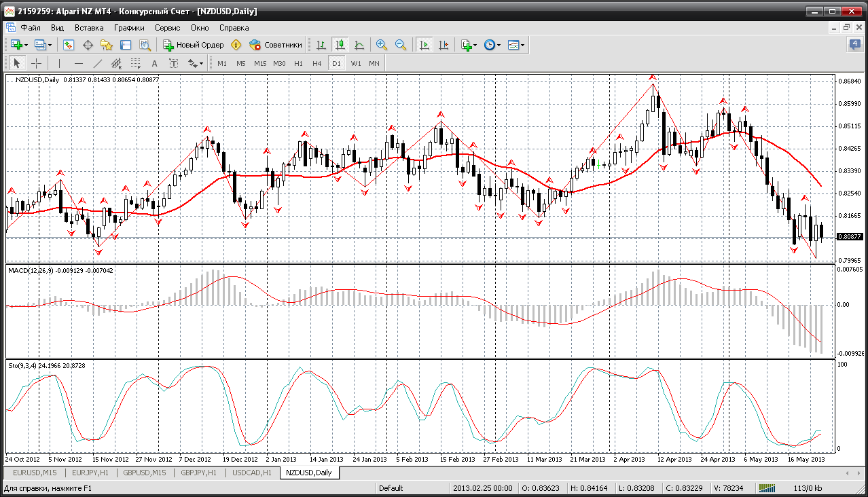The image size is (868, 497).
Task: Select the crosshair cursor tool
Action: coord(37,63)
